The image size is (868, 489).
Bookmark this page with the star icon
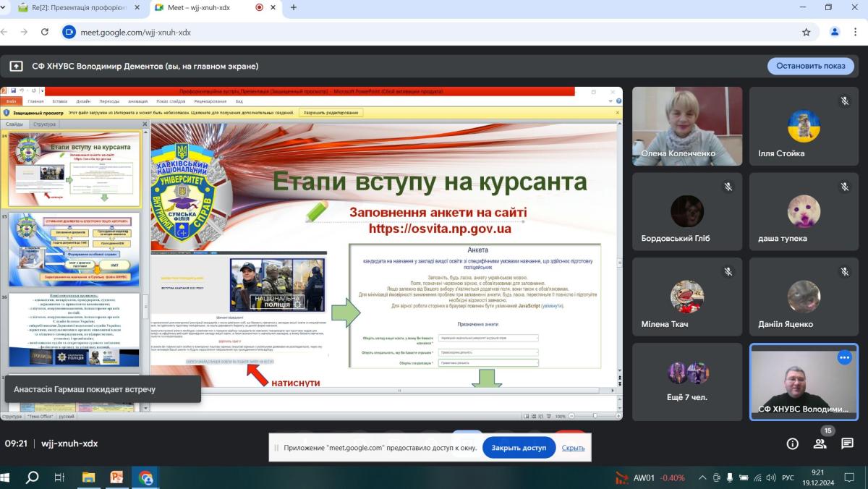(806, 32)
